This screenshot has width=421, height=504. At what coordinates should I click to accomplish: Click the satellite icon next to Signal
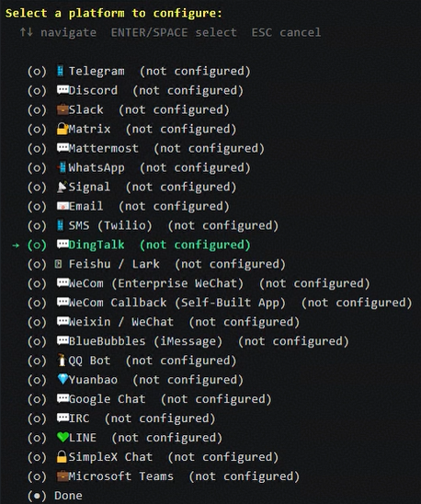(62, 187)
